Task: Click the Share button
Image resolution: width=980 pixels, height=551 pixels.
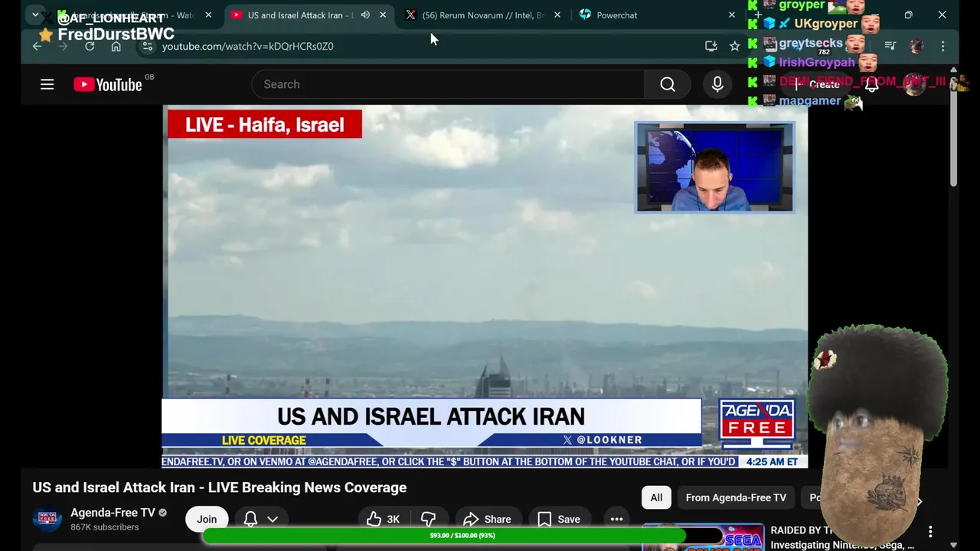Action: (487, 519)
